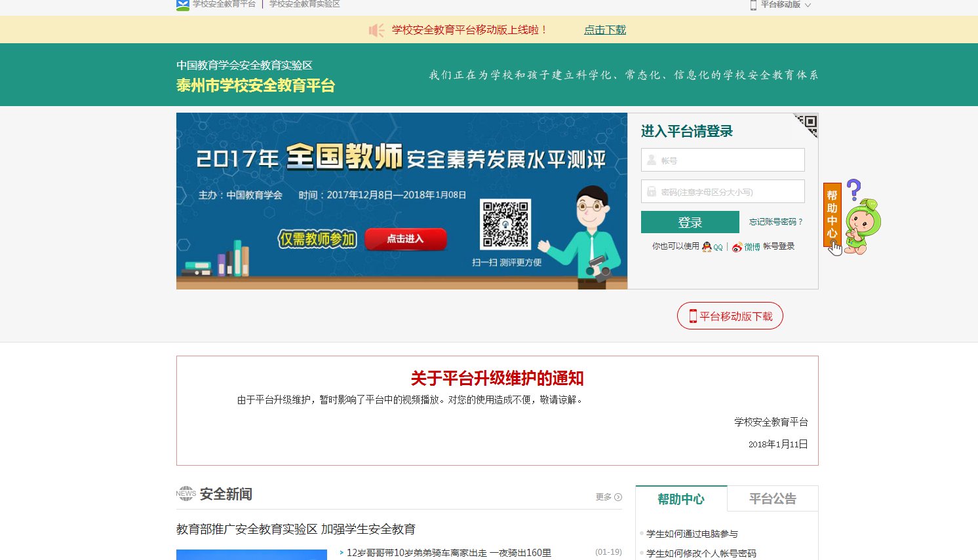Click the 登录 login button
978x560 pixels.
(690, 222)
